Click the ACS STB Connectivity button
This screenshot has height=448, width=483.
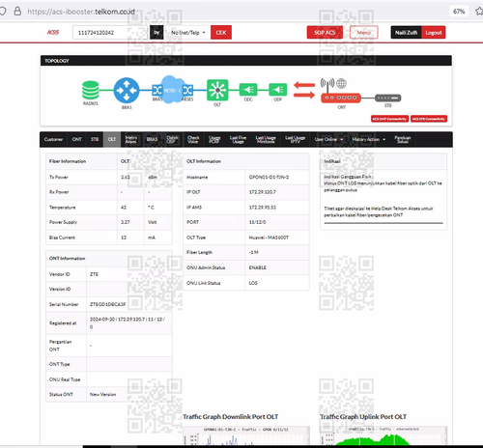click(429, 119)
